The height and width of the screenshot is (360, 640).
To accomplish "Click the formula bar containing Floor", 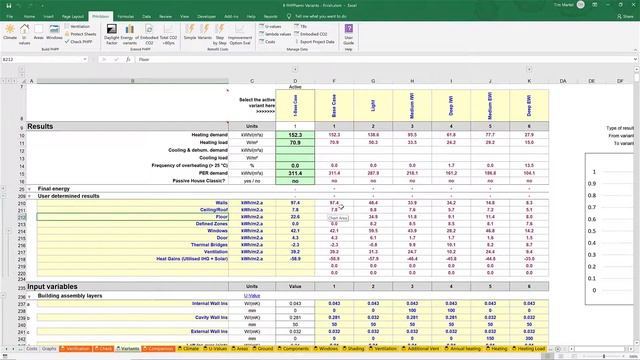I will pyautogui.click(x=384, y=59).
